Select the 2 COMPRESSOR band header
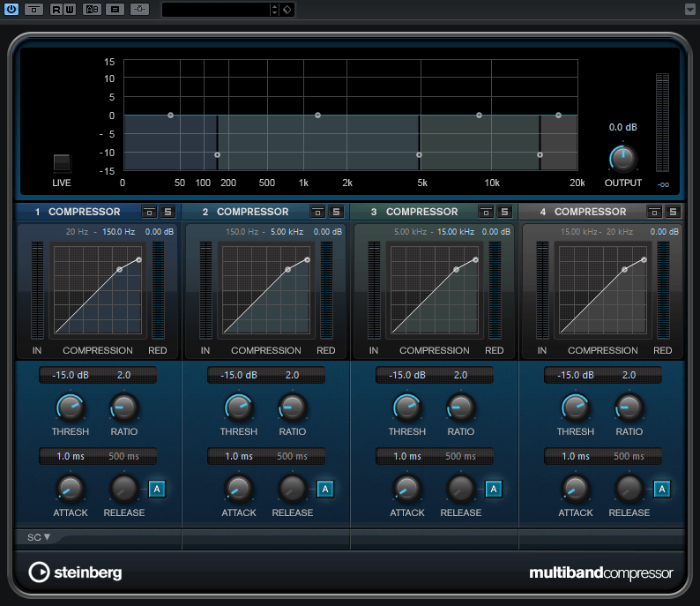Viewport: 700px width, 606px height. (246, 212)
